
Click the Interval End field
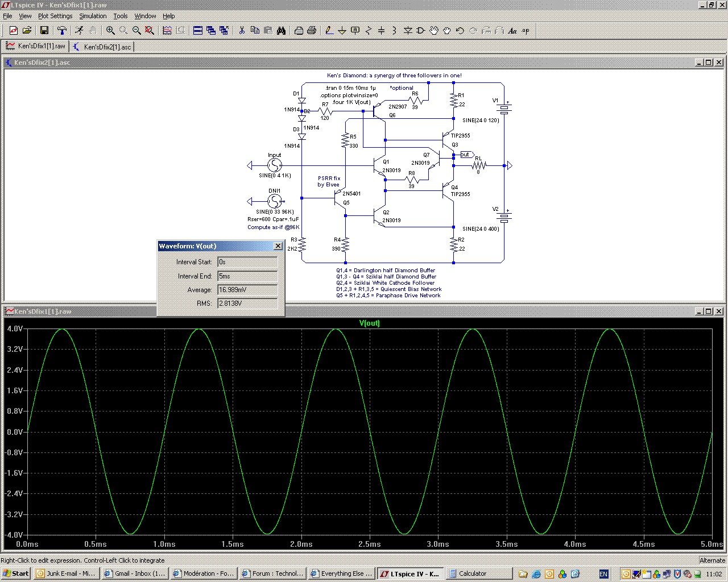[x=247, y=276]
